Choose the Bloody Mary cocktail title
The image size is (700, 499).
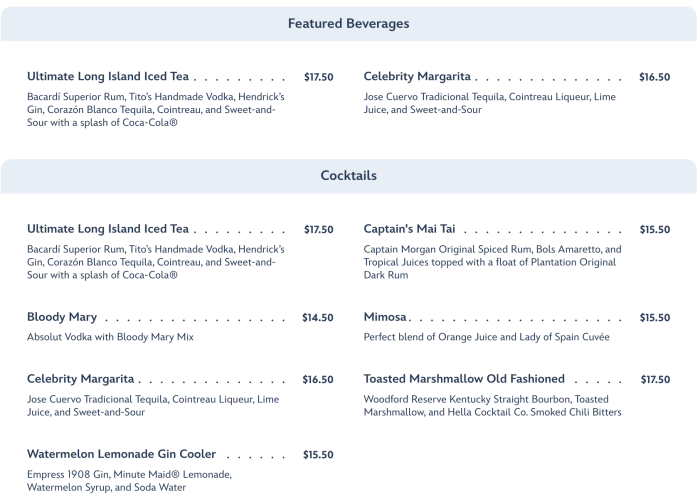click(x=62, y=317)
